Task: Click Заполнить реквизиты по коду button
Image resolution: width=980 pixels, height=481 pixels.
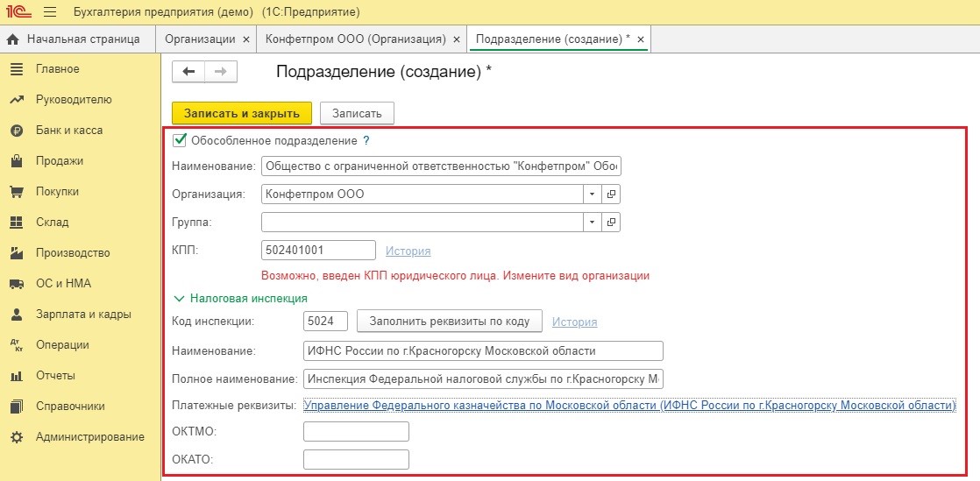Action: click(x=449, y=321)
